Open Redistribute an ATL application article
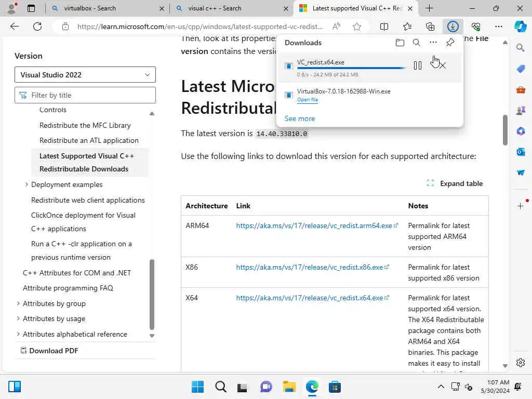Viewport: 532px width, 399px height. (x=89, y=140)
